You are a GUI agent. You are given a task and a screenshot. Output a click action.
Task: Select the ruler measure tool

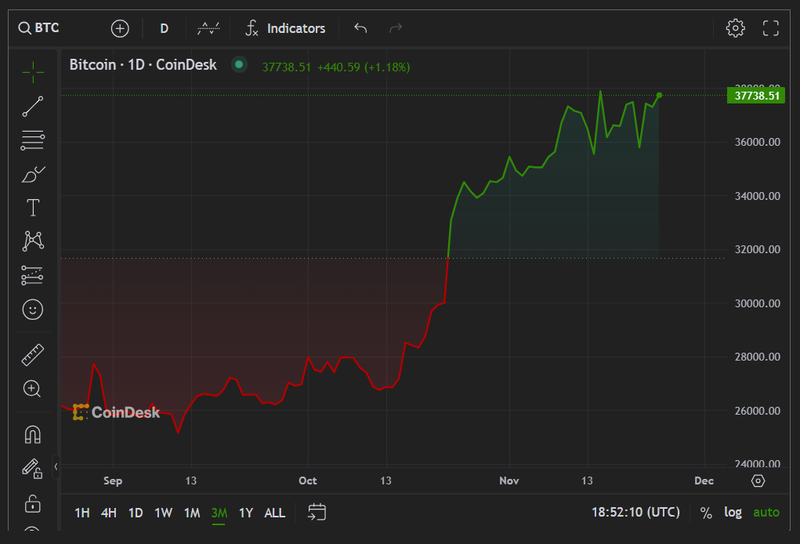pos(32,355)
